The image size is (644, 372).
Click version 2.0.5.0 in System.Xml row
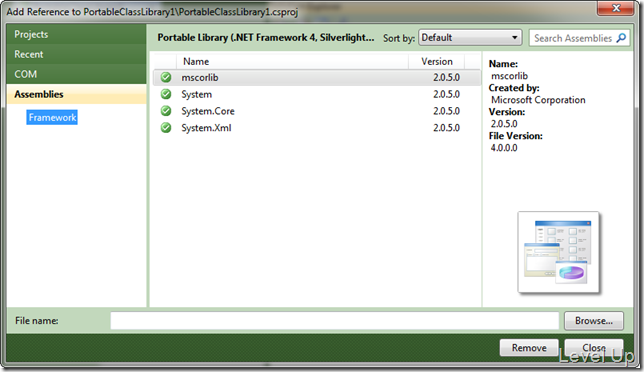click(446, 128)
